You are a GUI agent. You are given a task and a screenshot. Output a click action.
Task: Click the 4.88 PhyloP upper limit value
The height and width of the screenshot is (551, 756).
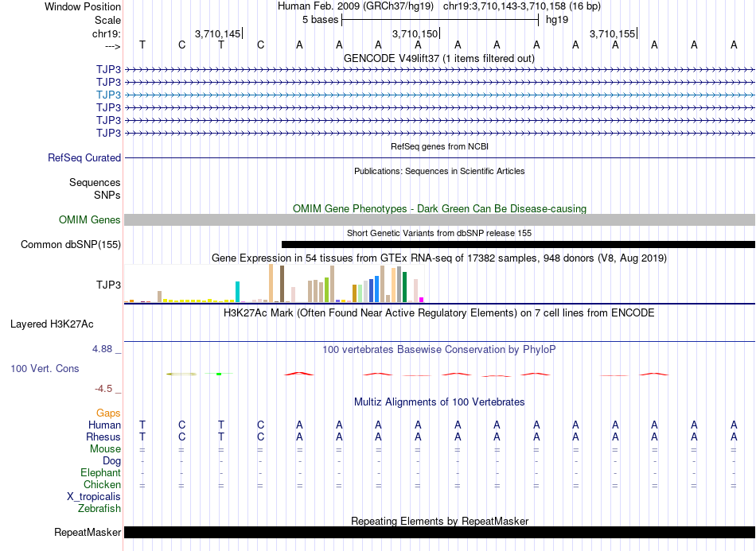[x=102, y=349]
